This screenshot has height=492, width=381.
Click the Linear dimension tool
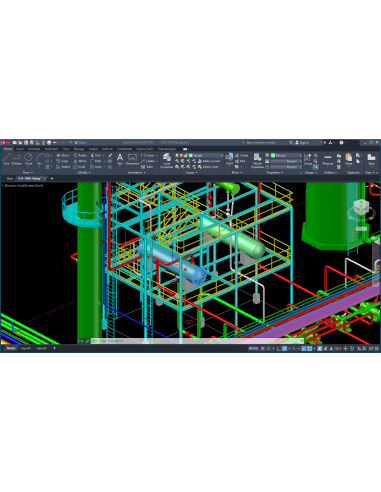coord(148,155)
